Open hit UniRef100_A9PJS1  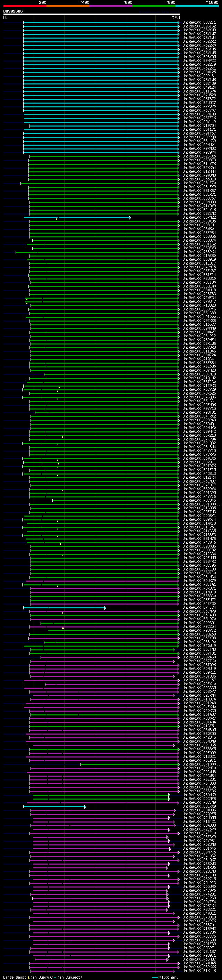tap(199, 76)
